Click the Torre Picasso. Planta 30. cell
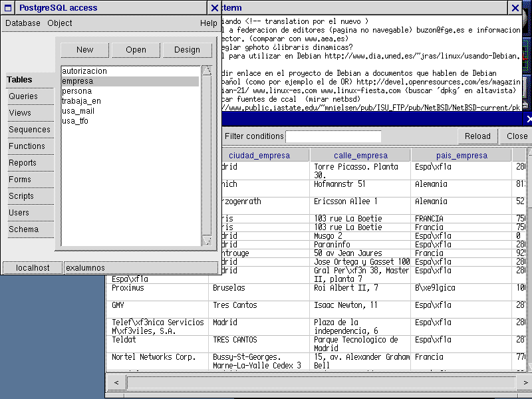 360,171
